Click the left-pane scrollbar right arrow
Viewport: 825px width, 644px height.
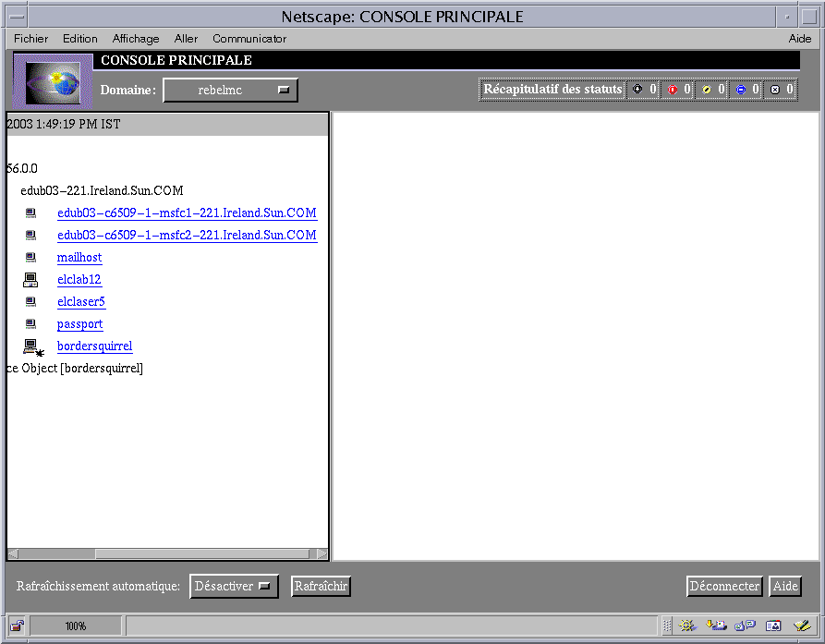[322, 553]
